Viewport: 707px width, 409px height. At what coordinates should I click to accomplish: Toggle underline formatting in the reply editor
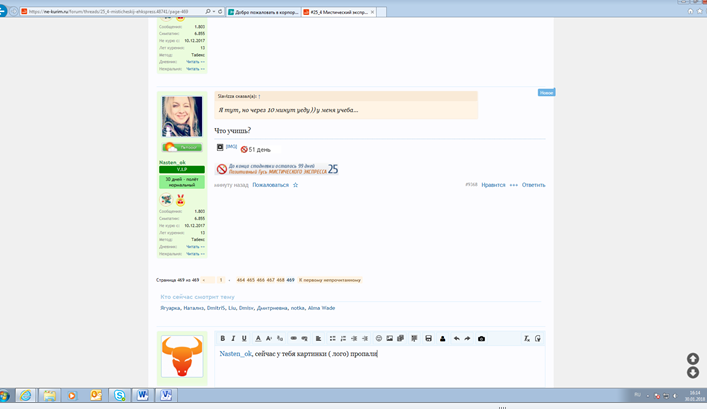pos(244,338)
